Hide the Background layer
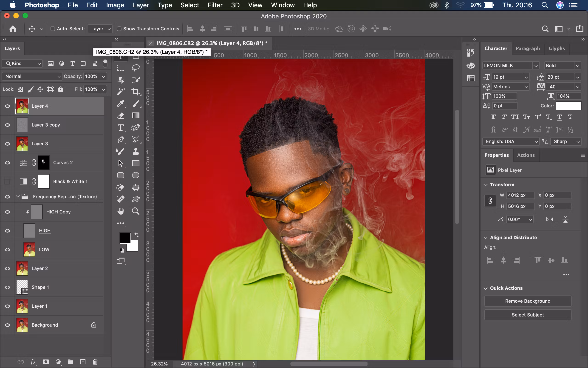Viewport: 588px width, 368px height. coord(8,325)
